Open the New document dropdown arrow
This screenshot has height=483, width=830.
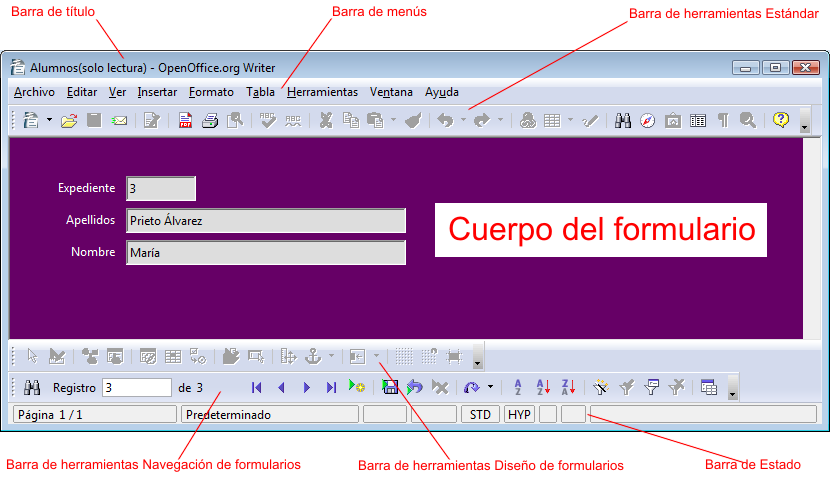[x=49, y=120]
